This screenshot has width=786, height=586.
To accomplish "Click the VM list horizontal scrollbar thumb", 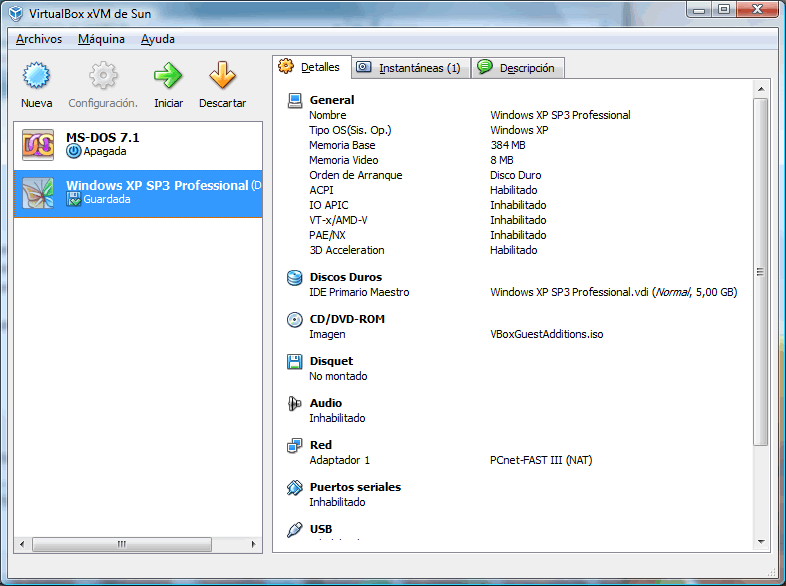I will [122, 544].
